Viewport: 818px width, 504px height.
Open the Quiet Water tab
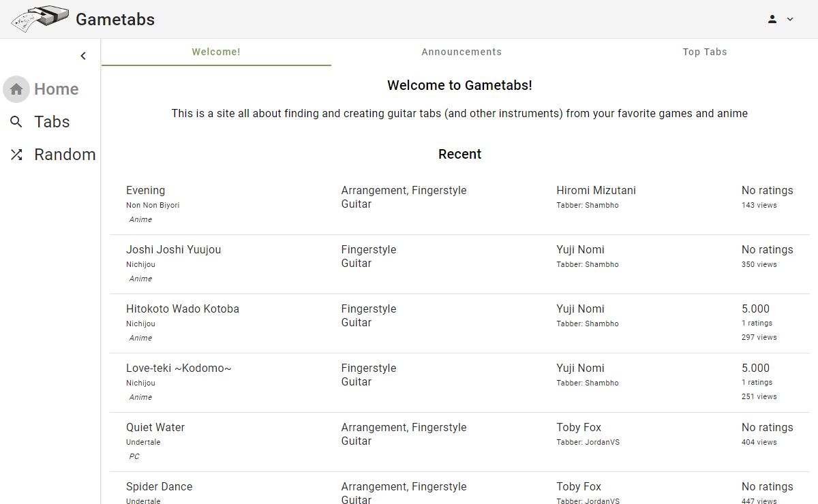(155, 427)
